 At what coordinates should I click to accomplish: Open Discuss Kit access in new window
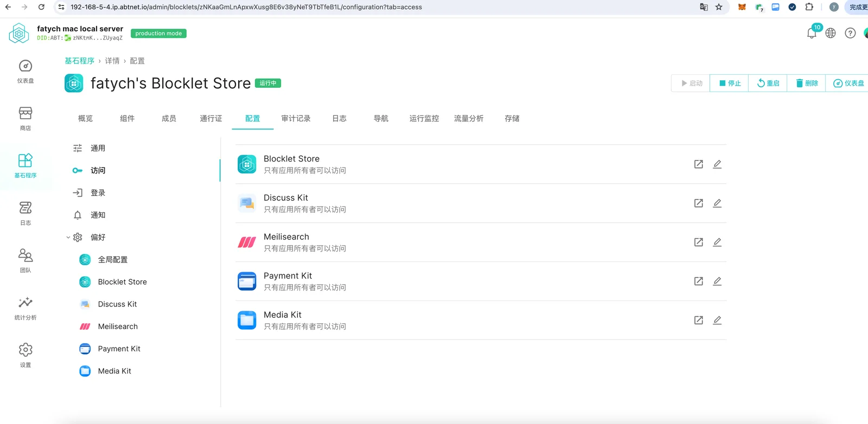point(699,203)
